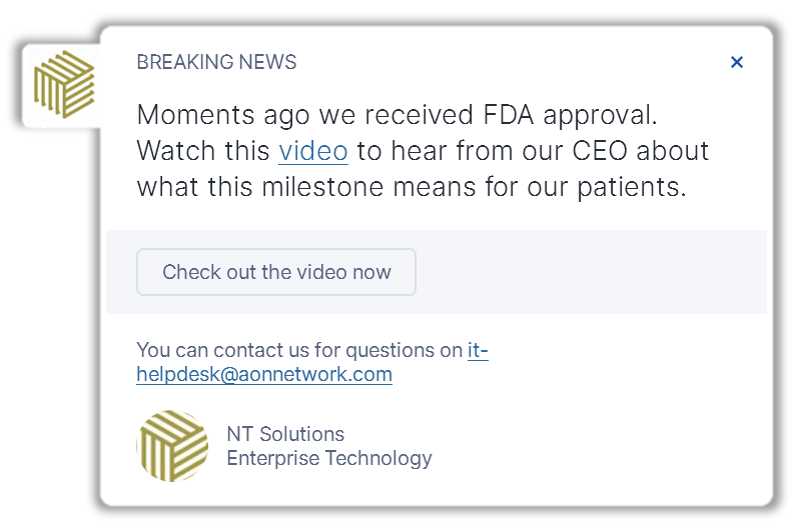Click the "Moments ago we received FDA approval" line
The width and height of the screenshot is (801, 530).
tap(397, 115)
